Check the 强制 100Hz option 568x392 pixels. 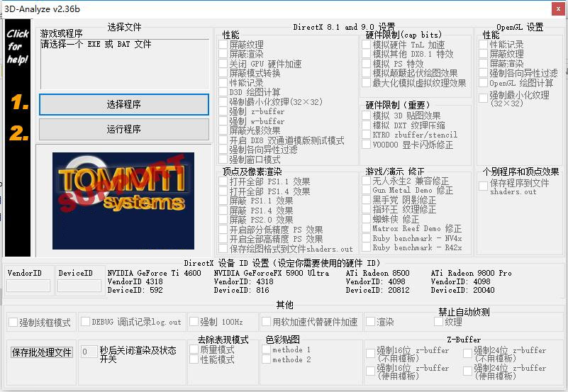click(x=194, y=322)
